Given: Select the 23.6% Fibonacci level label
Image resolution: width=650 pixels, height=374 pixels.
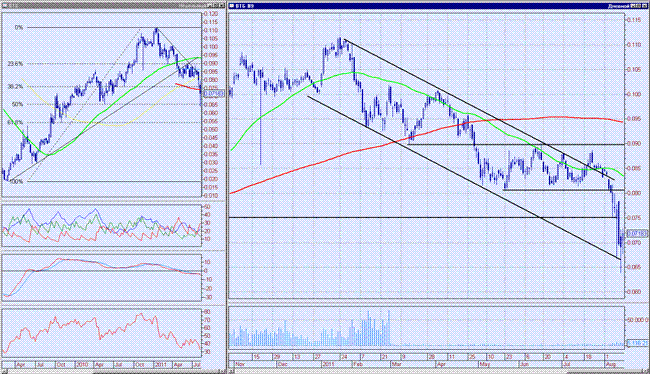Looking at the screenshot, I should [x=15, y=64].
